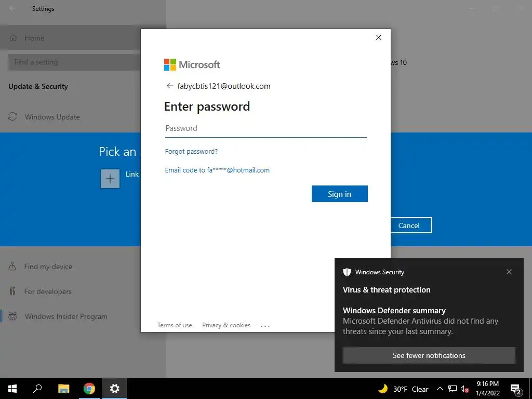532x399 pixels.
Task: Click the Settings gear on taskbar
Action: (115, 389)
